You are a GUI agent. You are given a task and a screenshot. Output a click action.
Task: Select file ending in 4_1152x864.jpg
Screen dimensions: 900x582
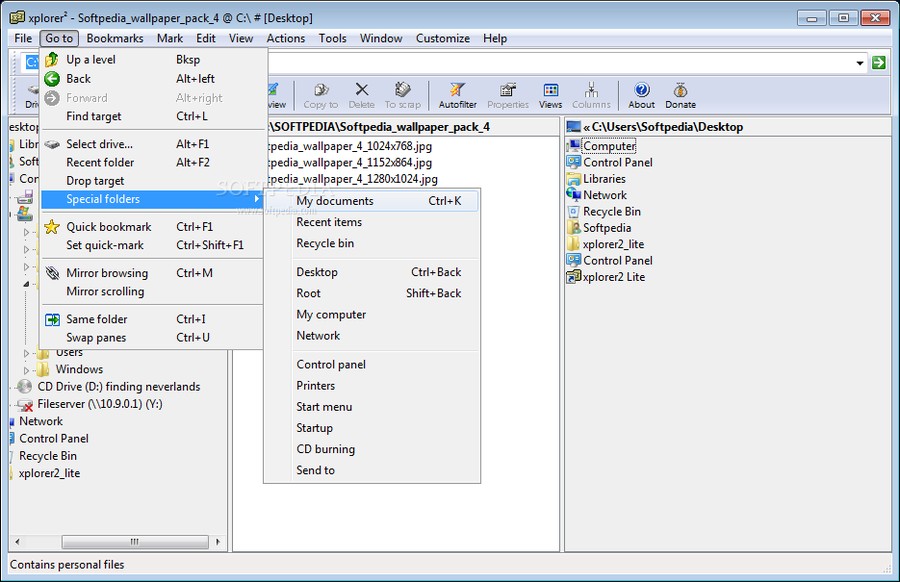[x=350, y=162]
